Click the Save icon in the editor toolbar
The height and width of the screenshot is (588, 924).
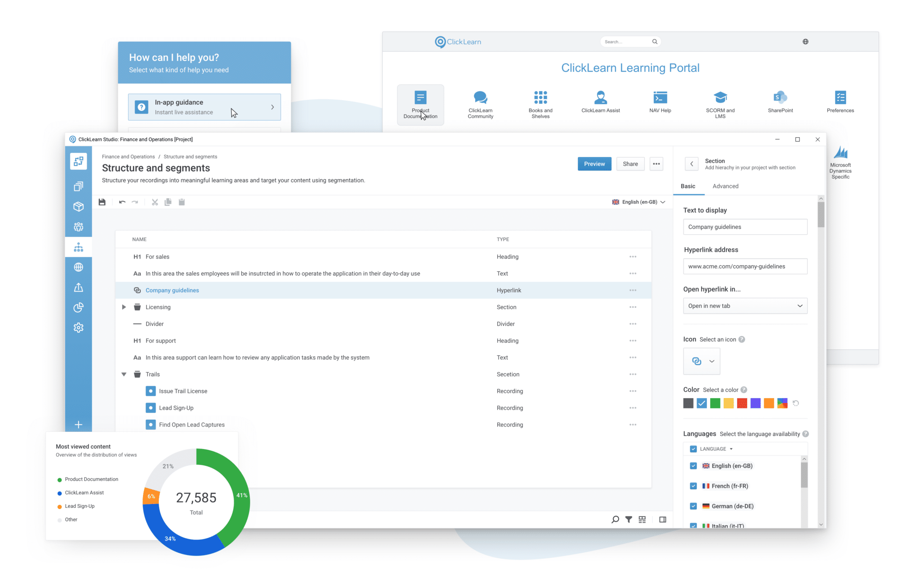[102, 202]
